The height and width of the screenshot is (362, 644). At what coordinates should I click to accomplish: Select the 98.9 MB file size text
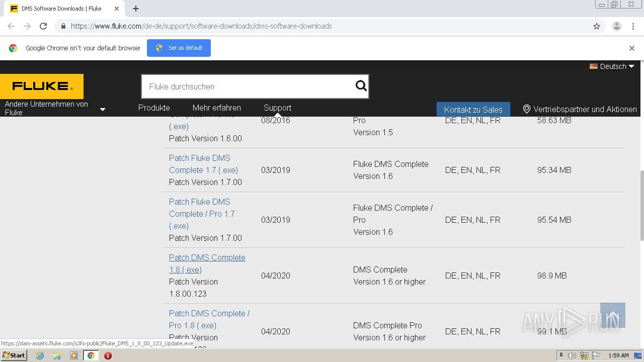point(552,276)
